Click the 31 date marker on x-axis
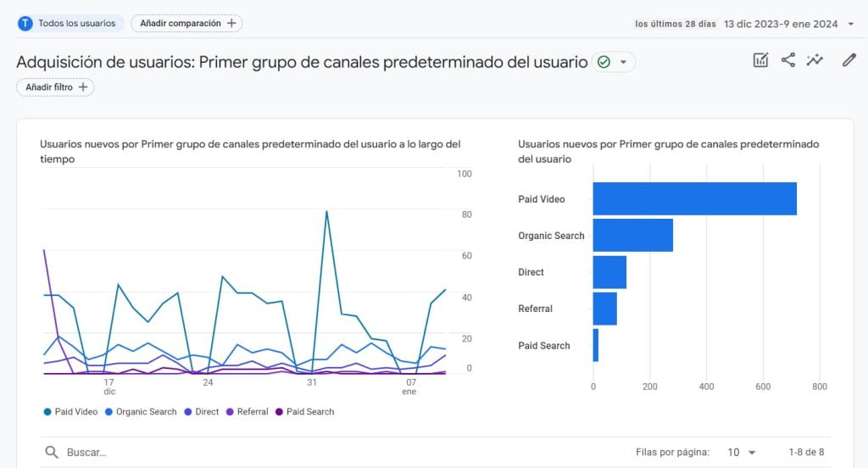 tap(312, 382)
